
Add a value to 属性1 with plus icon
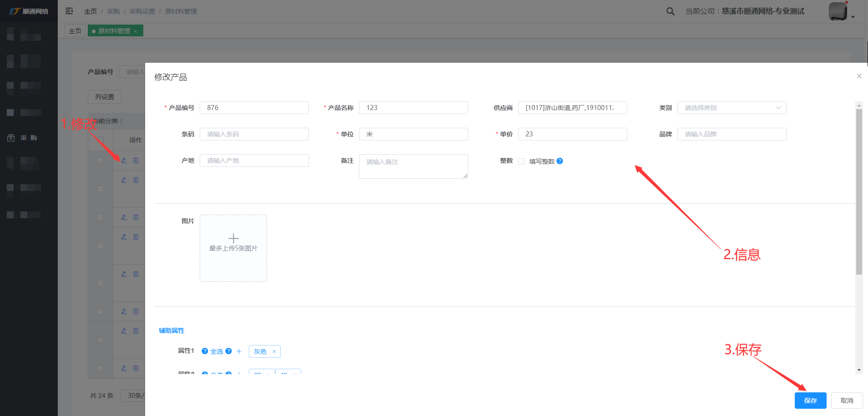point(239,351)
